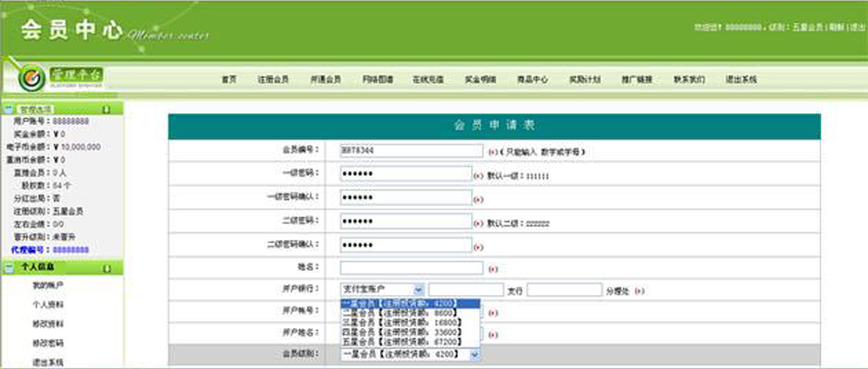Open 修改资料 in the sidebar

click(48, 324)
